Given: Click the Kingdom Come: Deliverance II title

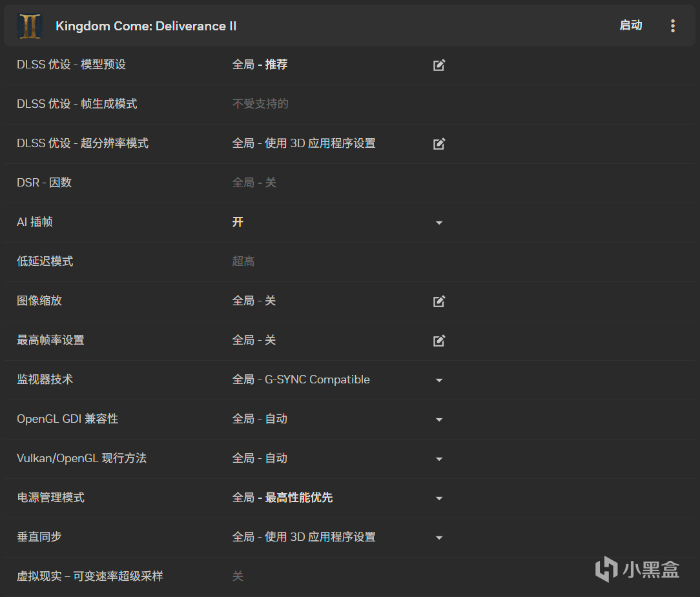Looking at the screenshot, I should tap(146, 26).
